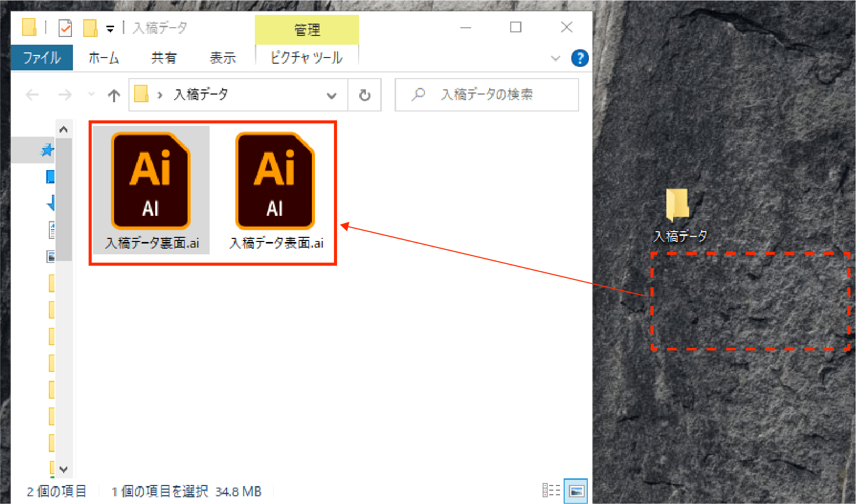Switch to the 共有 ribbon tab
The height and width of the screenshot is (504, 856).
[x=164, y=58]
